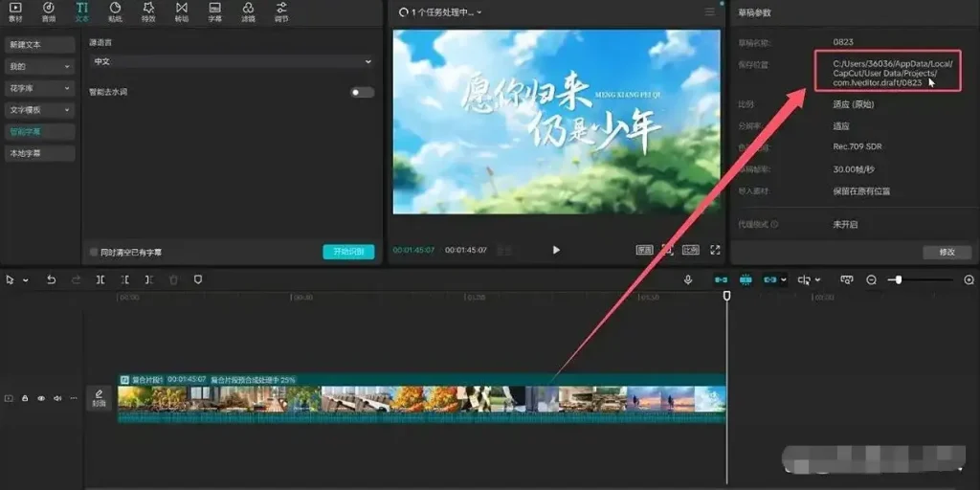Click the preview crop frame icon

[x=667, y=250]
